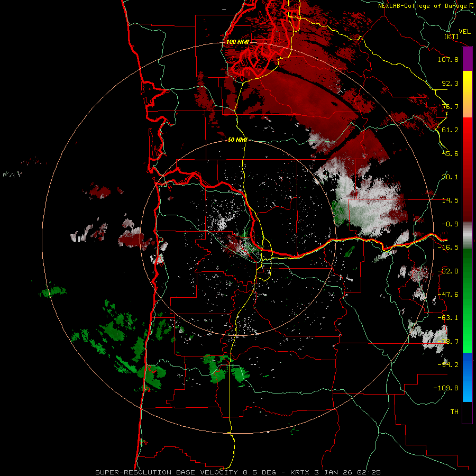Click the VEL legend title
Screen dimensions: 476x476
click(x=464, y=32)
